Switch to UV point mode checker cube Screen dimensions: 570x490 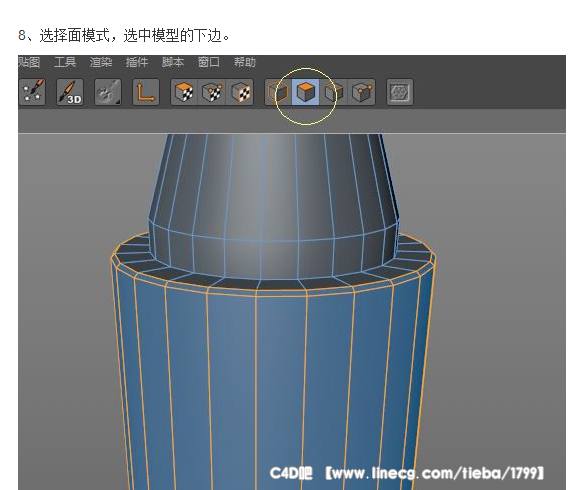(x=212, y=92)
